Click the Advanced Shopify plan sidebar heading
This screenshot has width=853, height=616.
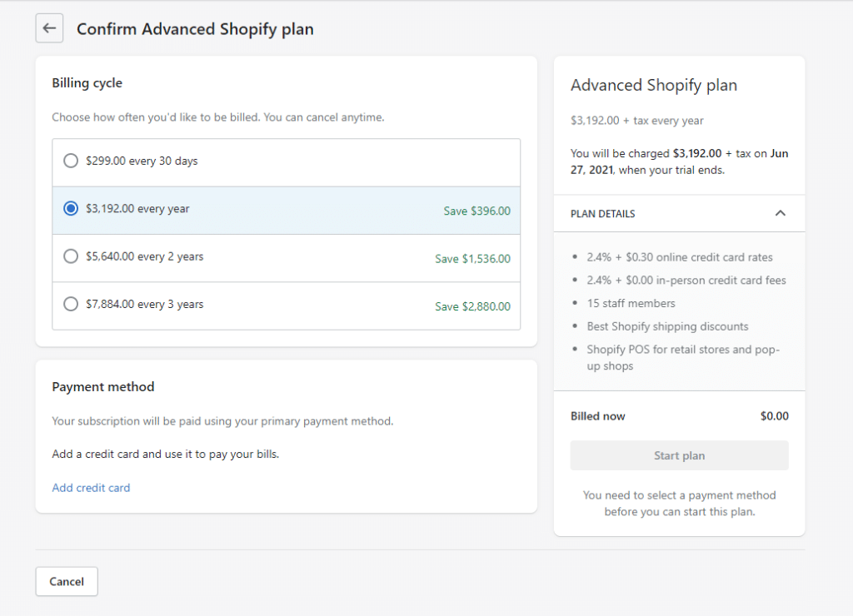pyautogui.click(x=653, y=86)
